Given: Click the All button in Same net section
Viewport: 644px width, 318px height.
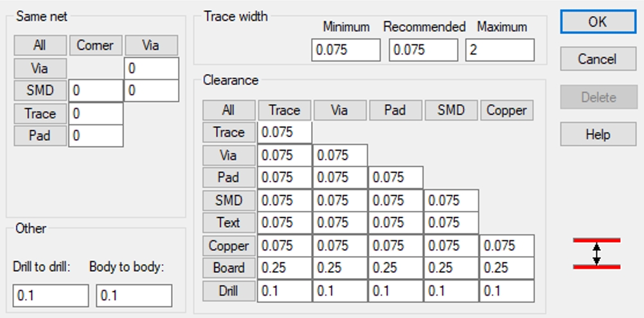Looking at the screenshot, I should point(40,46).
